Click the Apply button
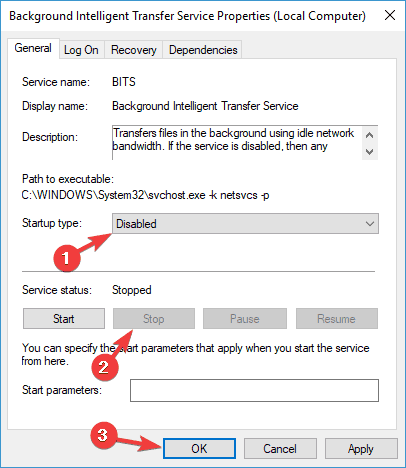 tap(361, 449)
